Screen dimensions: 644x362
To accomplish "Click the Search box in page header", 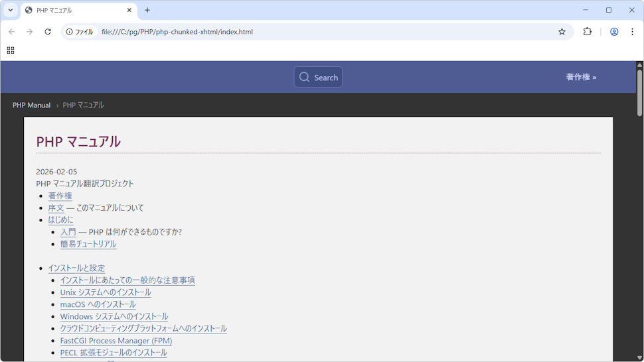I will (x=318, y=77).
